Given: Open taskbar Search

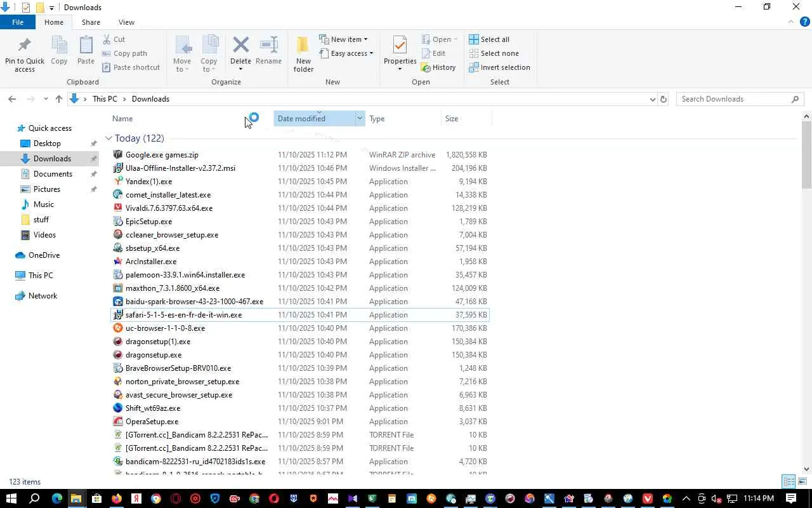Looking at the screenshot, I should pos(35,498).
